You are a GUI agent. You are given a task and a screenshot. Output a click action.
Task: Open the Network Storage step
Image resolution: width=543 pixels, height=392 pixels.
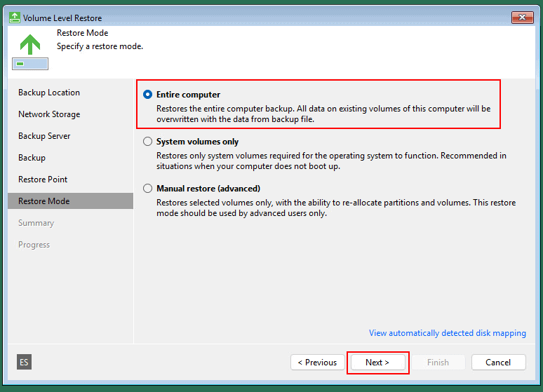click(x=49, y=114)
